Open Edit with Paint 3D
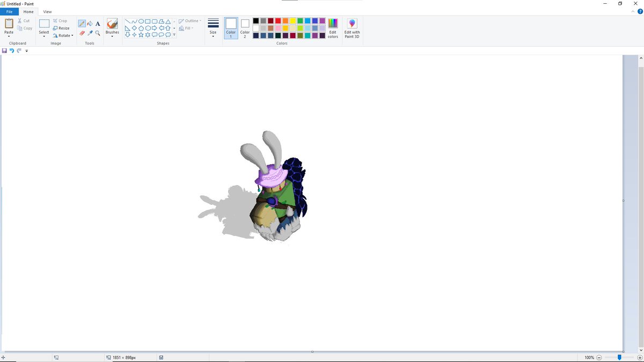Screen dimensions: 644x362 click(352, 28)
